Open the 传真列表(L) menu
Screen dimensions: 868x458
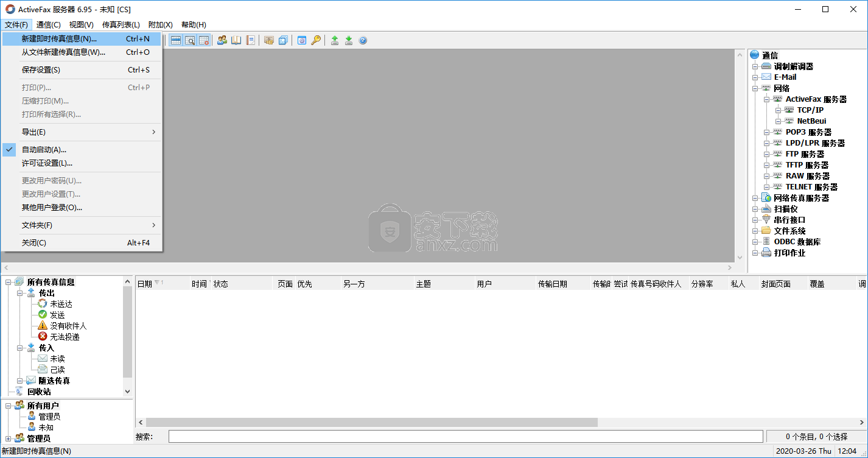pos(121,25)
